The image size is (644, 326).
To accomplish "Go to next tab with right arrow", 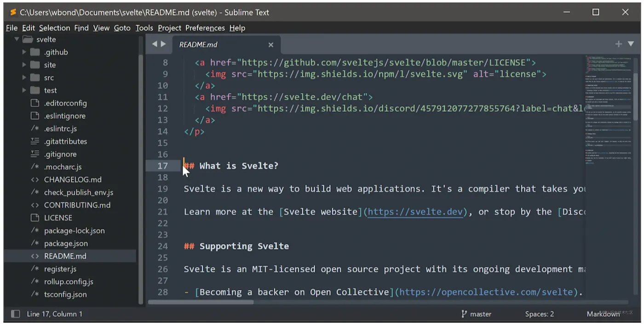I will (x=163, y=44).
